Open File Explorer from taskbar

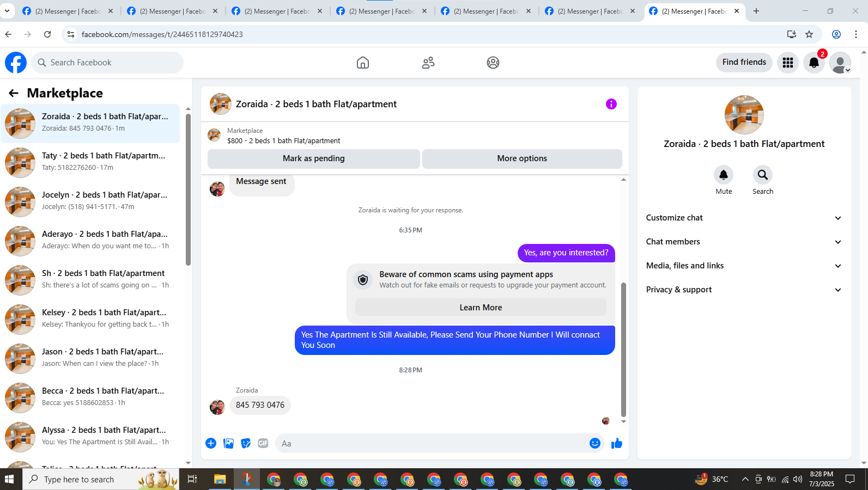click(220, 480)
